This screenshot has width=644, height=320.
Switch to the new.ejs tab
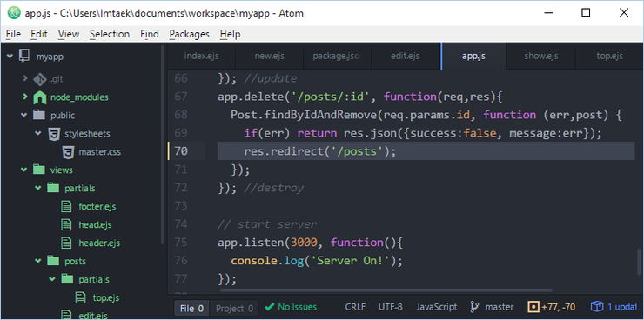click(270, 57)
